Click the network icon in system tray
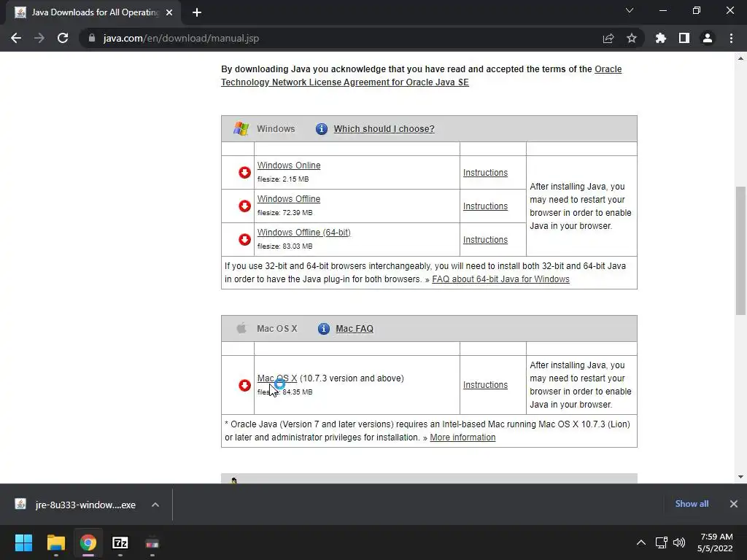 [661, 542]
